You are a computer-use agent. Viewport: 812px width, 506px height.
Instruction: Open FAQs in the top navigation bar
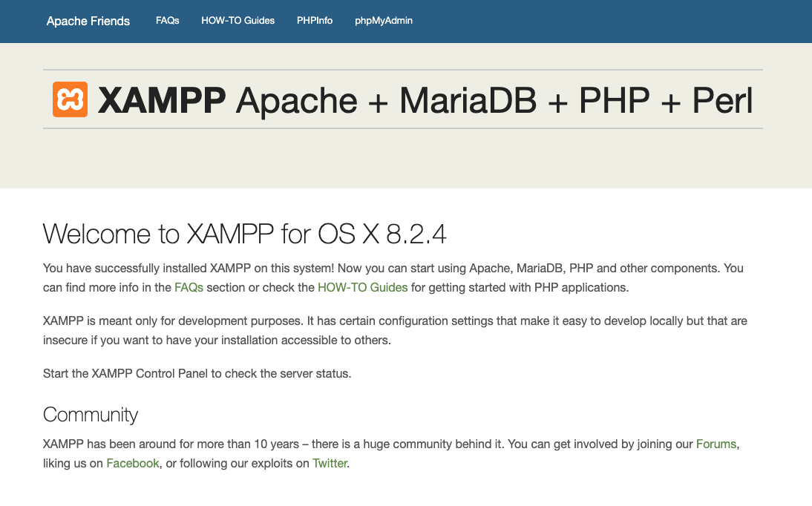point(167,21)
